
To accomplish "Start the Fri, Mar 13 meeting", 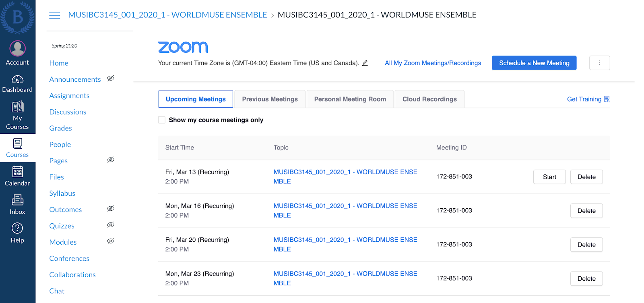I will pos(549,177).
